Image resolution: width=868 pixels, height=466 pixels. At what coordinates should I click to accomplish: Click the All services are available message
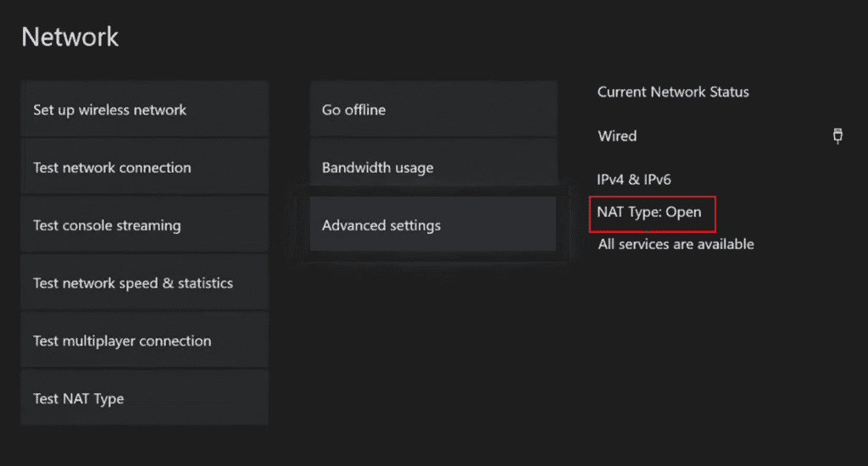[676, 244]
